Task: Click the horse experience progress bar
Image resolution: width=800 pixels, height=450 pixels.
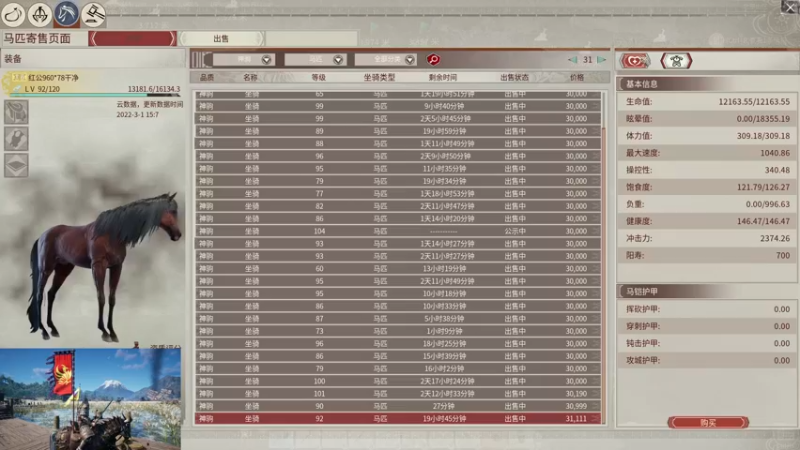Action: click(x=95, y=95)
